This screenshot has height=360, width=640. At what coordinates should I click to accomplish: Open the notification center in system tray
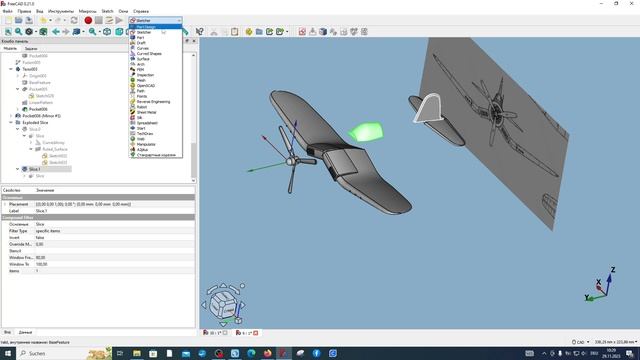(x=630, y=353)
